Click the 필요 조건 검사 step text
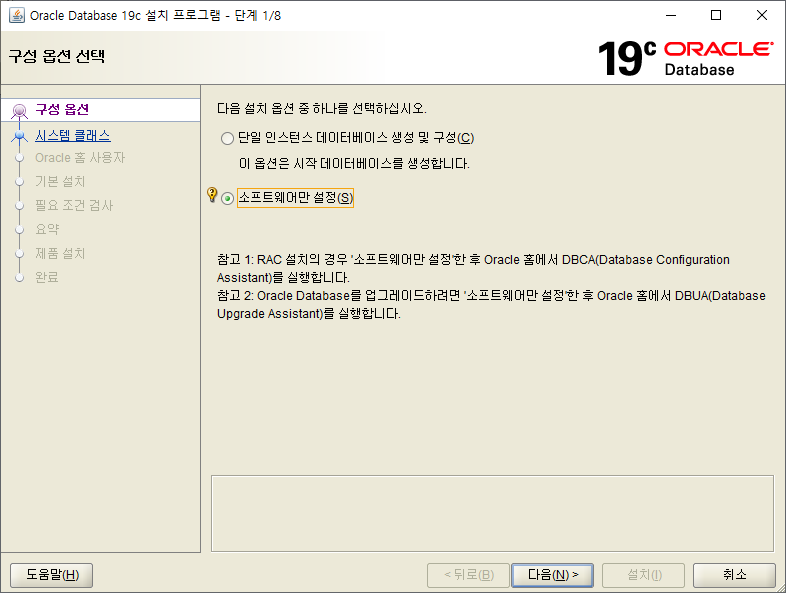The width and height of the screenshot is (786, 593). 74,205
